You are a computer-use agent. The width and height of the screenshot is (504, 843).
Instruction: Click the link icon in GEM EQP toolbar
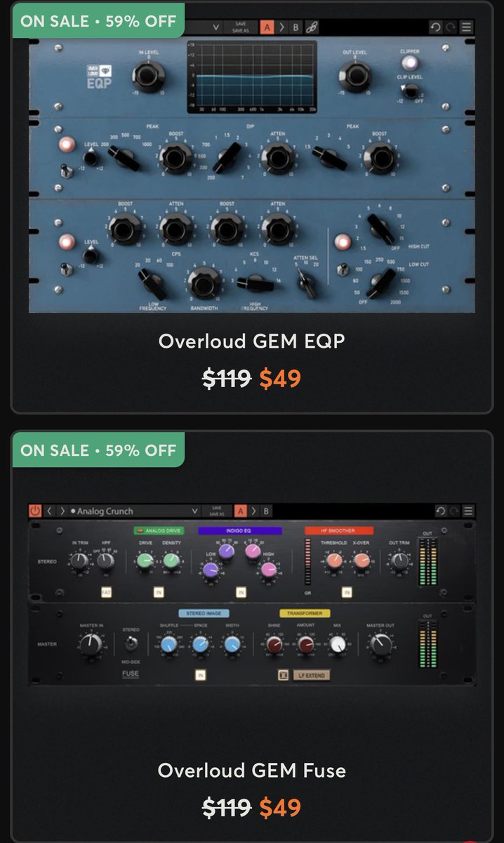click(312, 27)
